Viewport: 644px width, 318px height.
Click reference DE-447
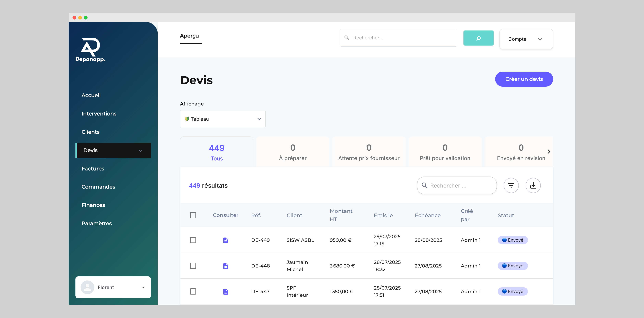tap(260, 291)
